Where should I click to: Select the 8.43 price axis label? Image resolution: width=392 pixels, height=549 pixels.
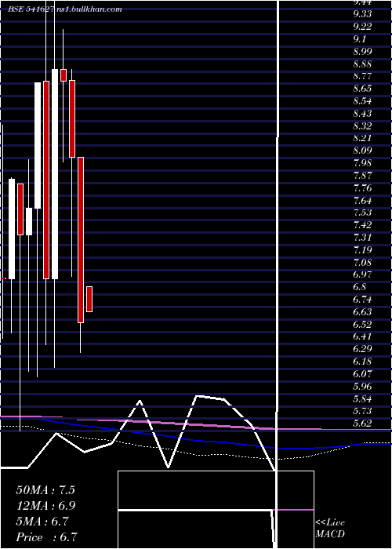[362, 114]
